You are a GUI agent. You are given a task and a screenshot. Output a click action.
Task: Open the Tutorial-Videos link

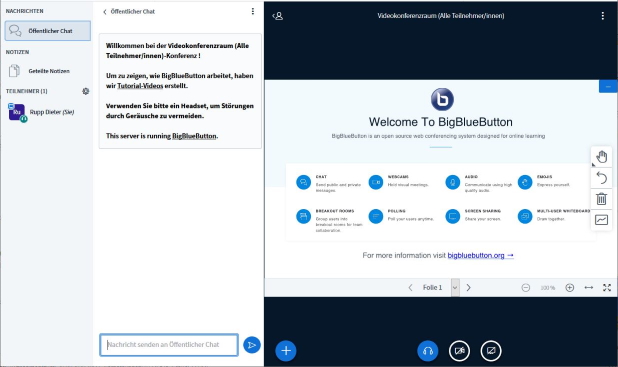pos(140,86)
